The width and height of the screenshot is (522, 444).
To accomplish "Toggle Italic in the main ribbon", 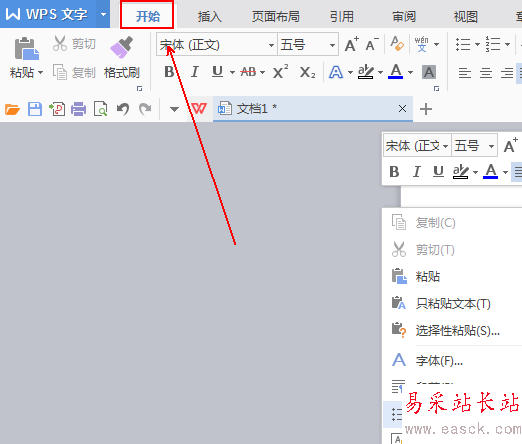I will coord(195,72).
